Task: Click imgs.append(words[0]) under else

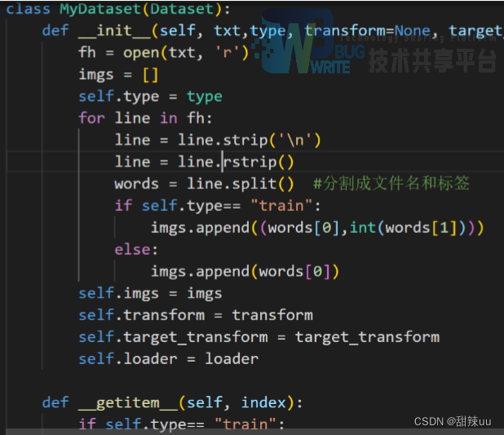Action: point(245,271)
